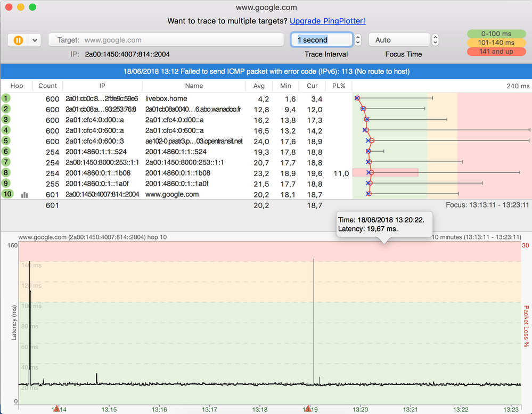Image resolution: width=532 pixels, height=414 pixels.
Task: Click the Packet Loss % axis label
Action: pos(526,326)
